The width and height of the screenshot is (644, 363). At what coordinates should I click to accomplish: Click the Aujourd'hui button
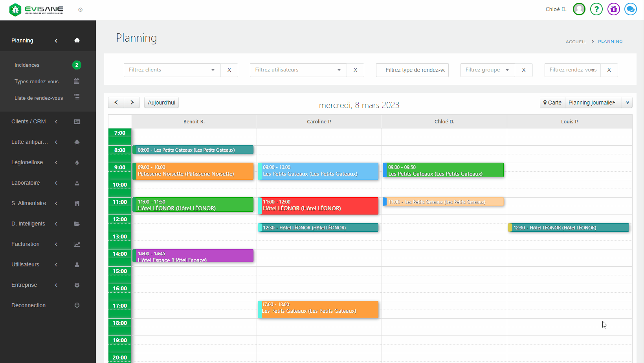click(161, 103)
